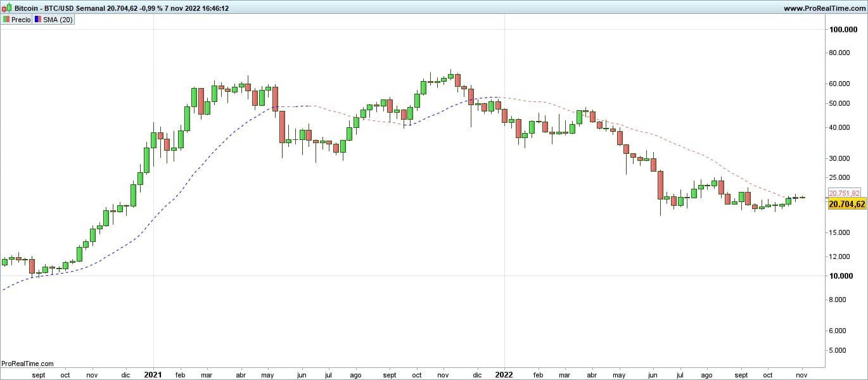Select the 2022 year marker on time axis

pyautogui.click(x=504, y=374)
